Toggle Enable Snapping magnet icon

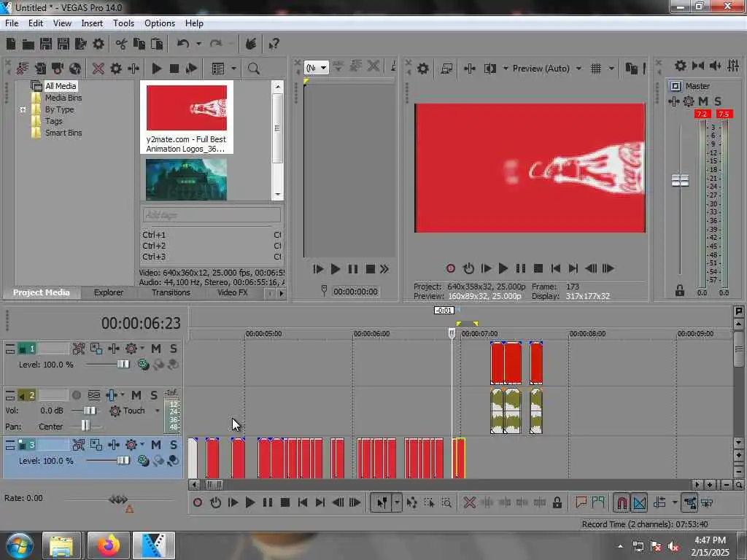622,502
